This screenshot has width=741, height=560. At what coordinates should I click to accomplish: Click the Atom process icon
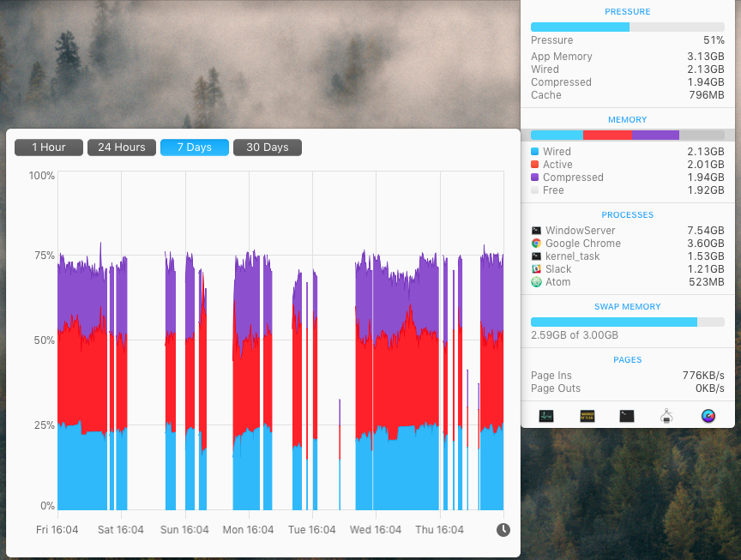pos(536,282)
